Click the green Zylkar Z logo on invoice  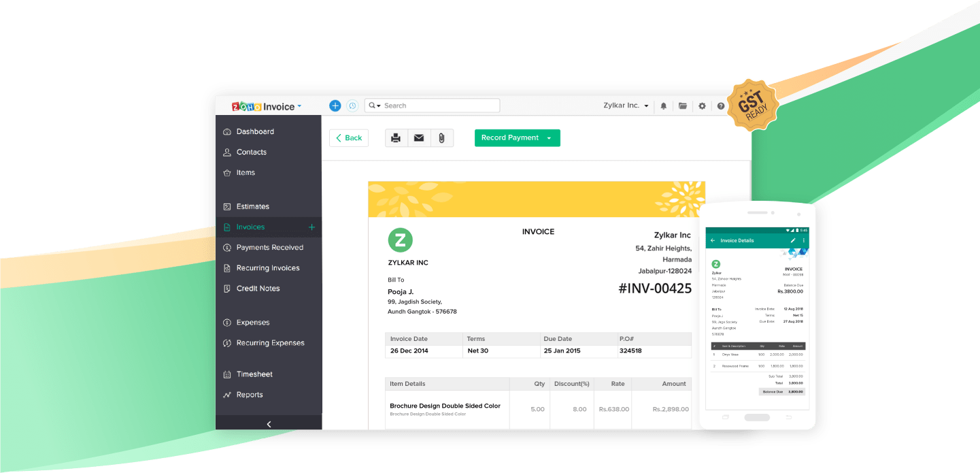point(401,240)
